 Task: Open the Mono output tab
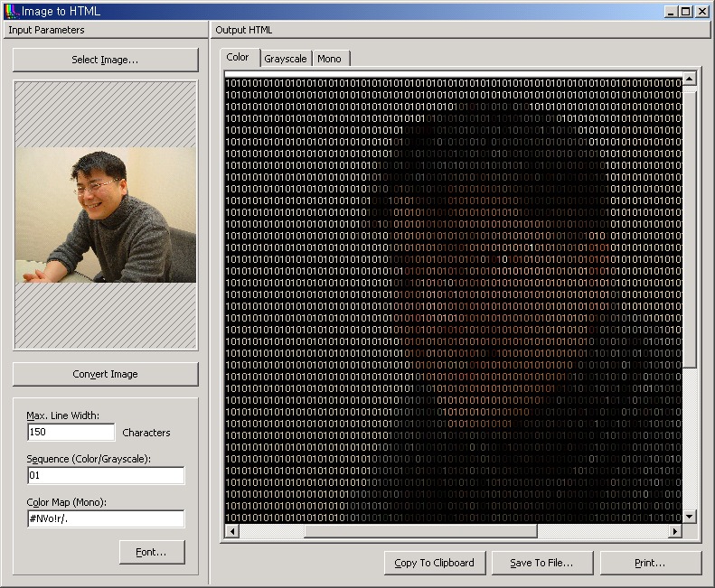[330, 59]
